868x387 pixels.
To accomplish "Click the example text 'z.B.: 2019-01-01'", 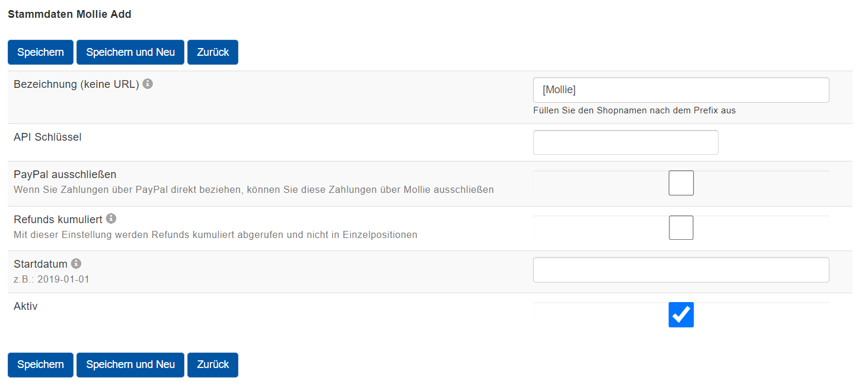I will (x=52, y=279).
